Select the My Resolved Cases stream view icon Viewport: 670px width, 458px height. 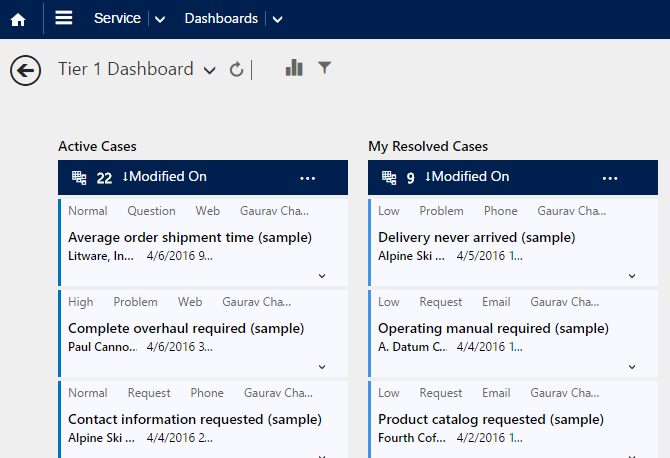click(x=389, y=177)
